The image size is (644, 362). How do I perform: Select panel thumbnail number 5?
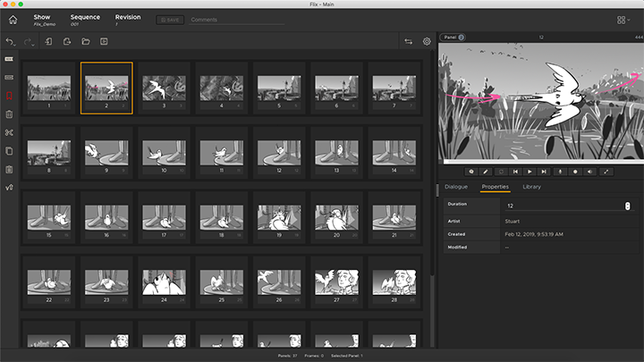pyautogui.click(x=279, y=88)
